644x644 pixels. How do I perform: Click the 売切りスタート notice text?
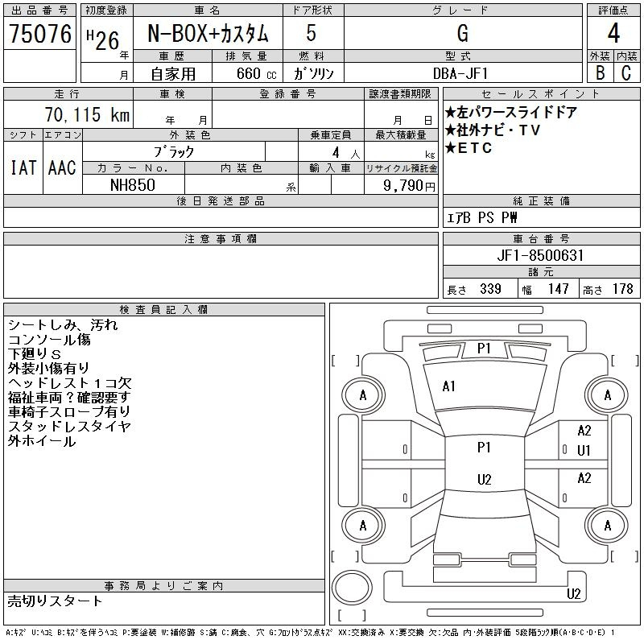56,601
